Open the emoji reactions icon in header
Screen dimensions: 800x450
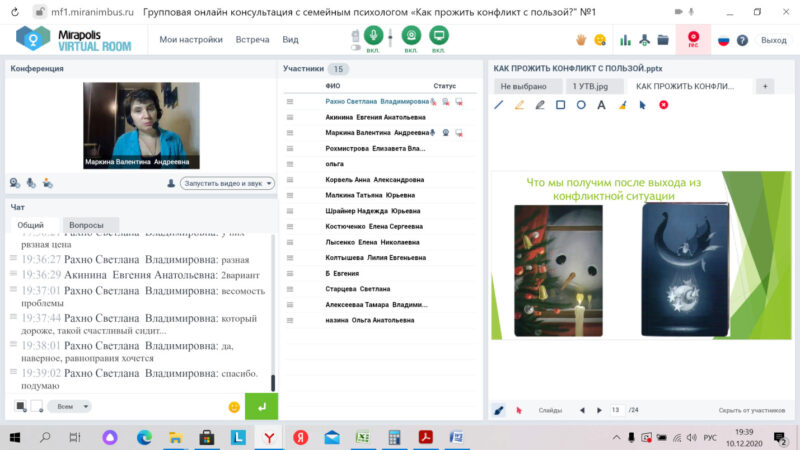(x=600, y=40)
